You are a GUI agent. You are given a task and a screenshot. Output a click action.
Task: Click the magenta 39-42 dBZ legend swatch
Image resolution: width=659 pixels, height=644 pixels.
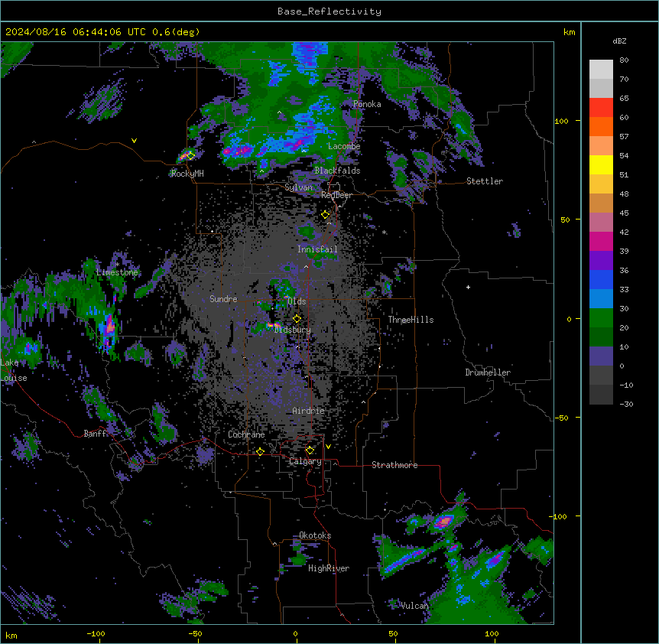point(601,241)
